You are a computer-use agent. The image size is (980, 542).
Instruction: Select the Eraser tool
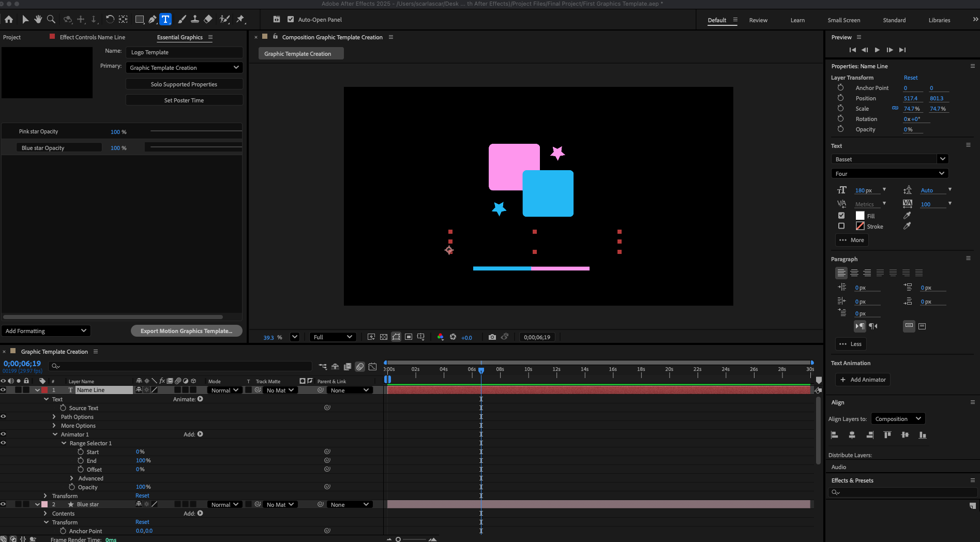pos(208,20)
